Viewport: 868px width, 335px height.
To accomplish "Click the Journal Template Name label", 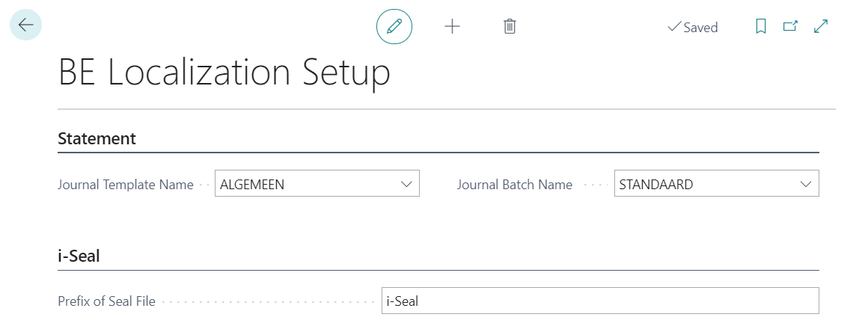I will tap(125, 185).
